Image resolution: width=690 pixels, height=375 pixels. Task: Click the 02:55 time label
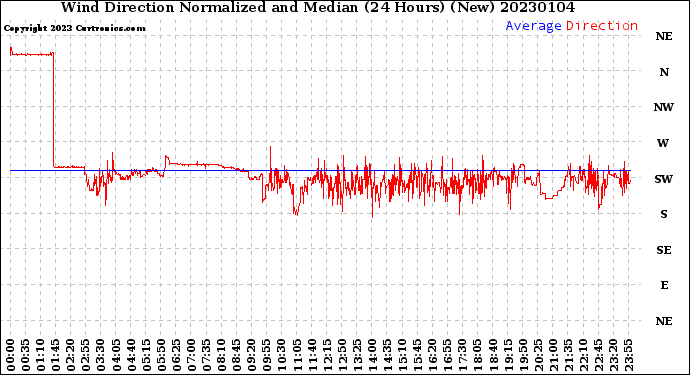pos(86,355)
